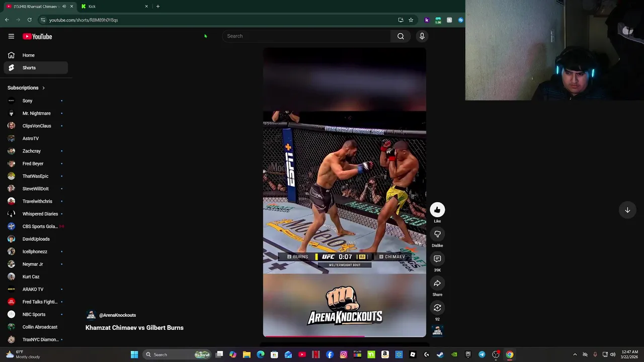The height and width of the screenshot is (362, 644).
Task: Open the Icellphonezz channel
Action: pyautogui.click(x=36, y=251)
